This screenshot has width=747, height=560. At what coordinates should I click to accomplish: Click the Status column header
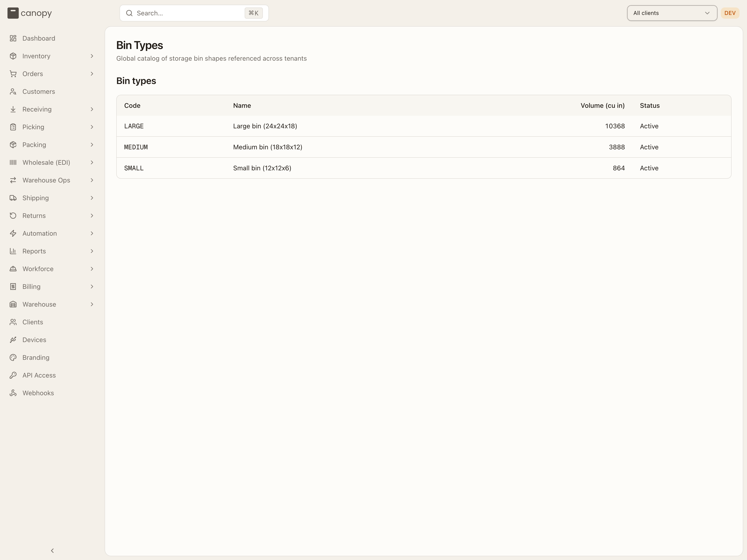pyautogui.click(x=650, y=106)
